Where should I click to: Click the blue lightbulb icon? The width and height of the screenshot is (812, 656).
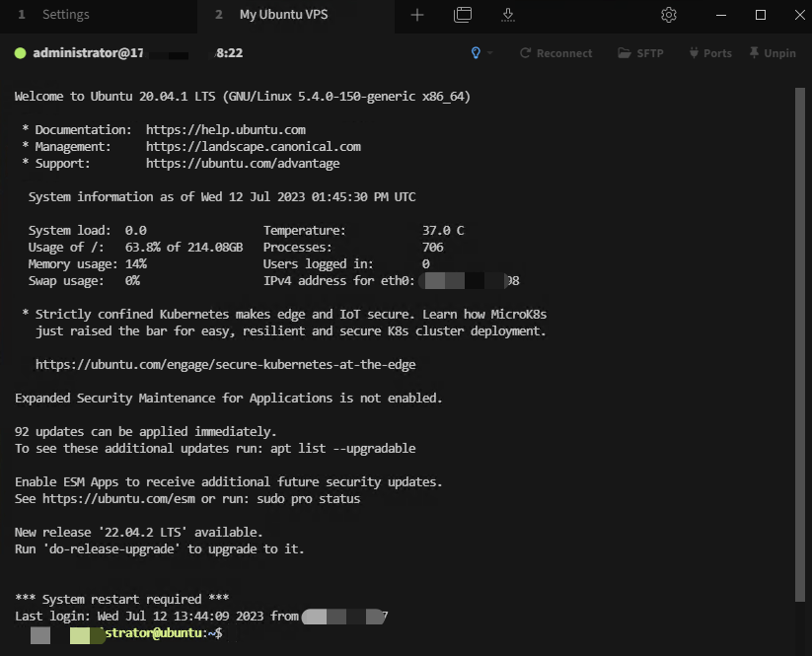click(x=476, y=53)
